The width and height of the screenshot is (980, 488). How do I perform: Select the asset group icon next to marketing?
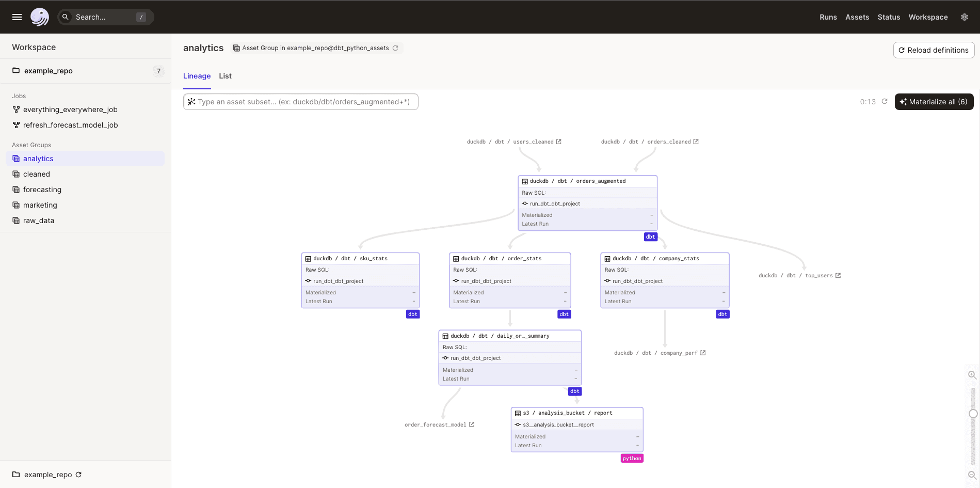[x=15, y=204]
